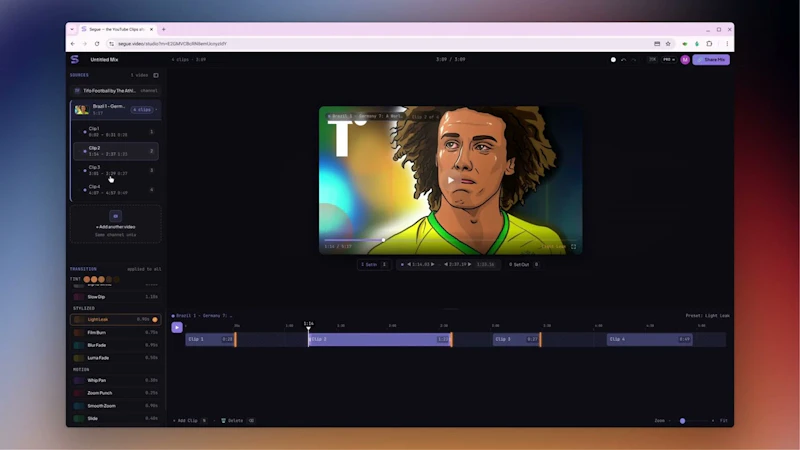Screen dimensions: 800x450
Task: Open the tab search dropdown arrow in Chrome
Action: click(x=72, y=30)
